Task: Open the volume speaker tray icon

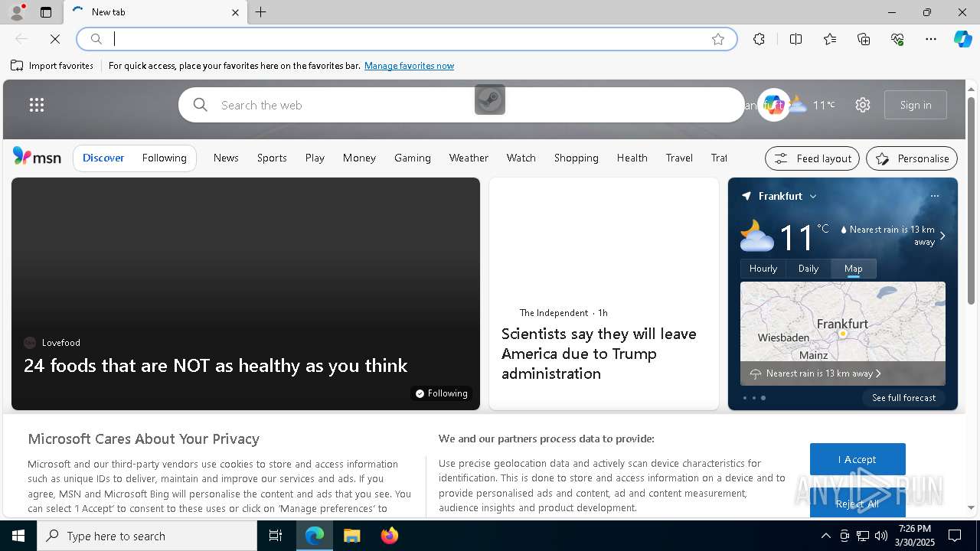Action: tap(881, 536)
